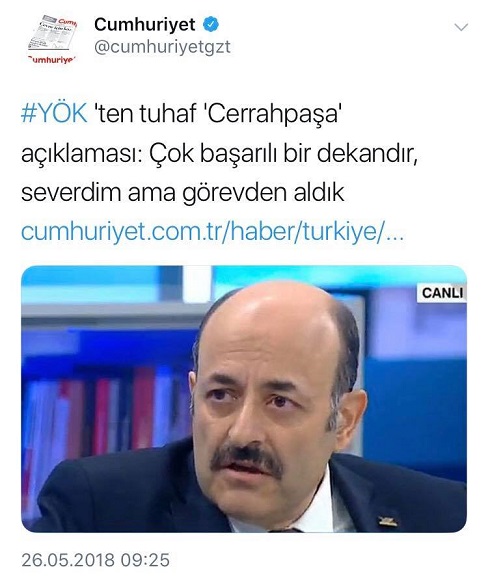Click the CANLI label on the image
Screen dimensions: 488x578
click(442, 293)
